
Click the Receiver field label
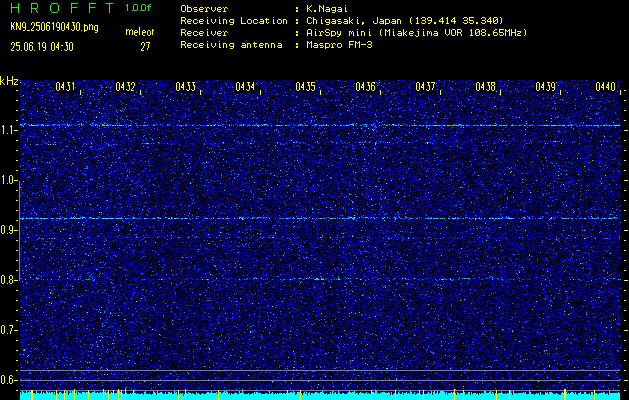pyautogui.click(x=204, y=32)
